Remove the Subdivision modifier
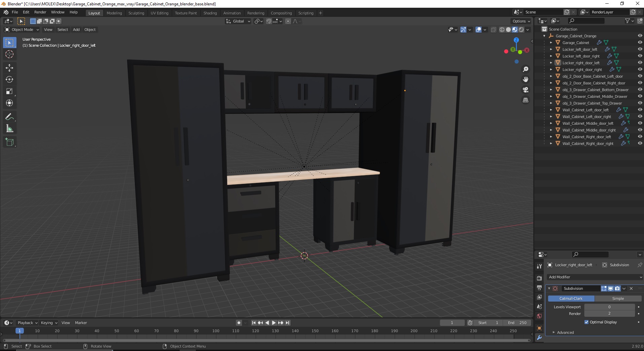644x351 pixels. click(x=631, y=288)
